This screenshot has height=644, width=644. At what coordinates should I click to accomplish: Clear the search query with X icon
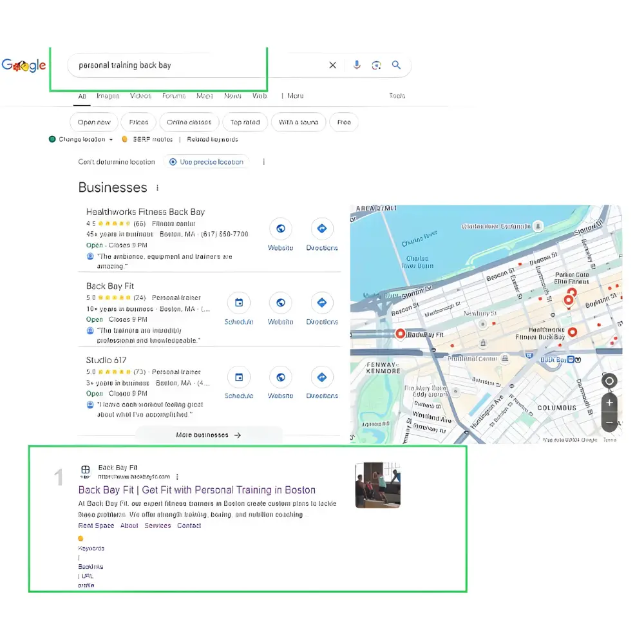333,65
